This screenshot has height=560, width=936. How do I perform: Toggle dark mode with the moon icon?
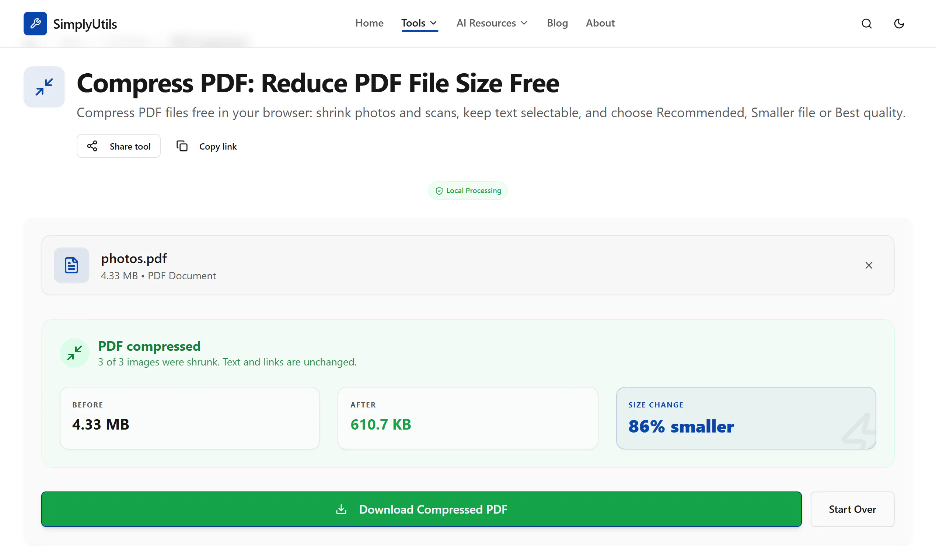[x=899, y=24]
